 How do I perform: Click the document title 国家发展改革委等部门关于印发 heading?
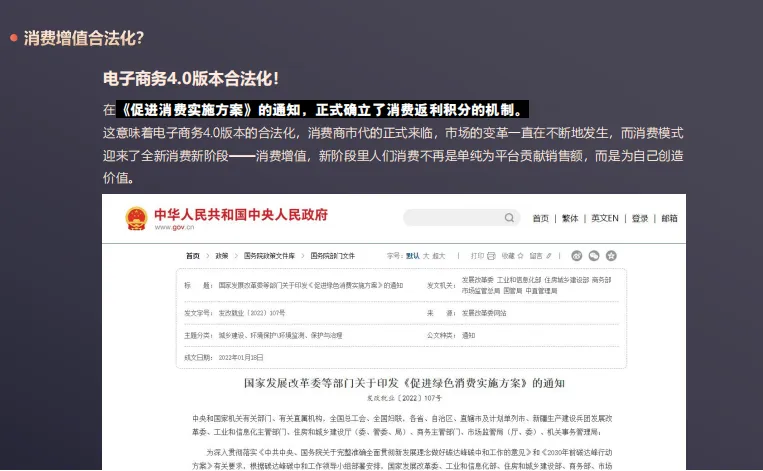tap(404, 383)
